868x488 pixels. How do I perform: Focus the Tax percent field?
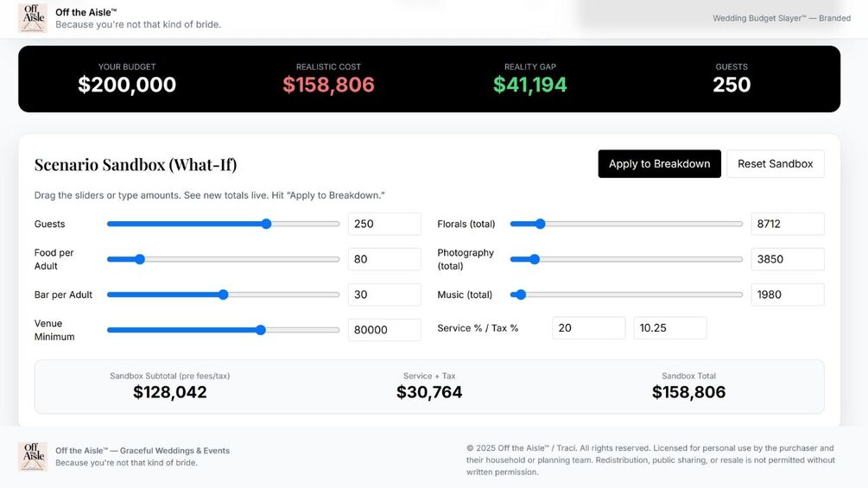click(x=669, y=328)
